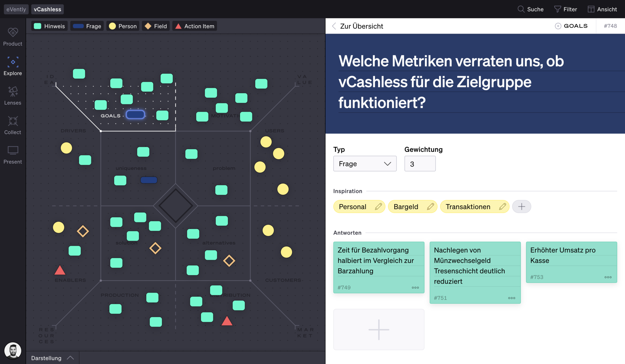Select the Lenses telescope icon
This screenshot has height=364, width=625.
pos(13,91)
